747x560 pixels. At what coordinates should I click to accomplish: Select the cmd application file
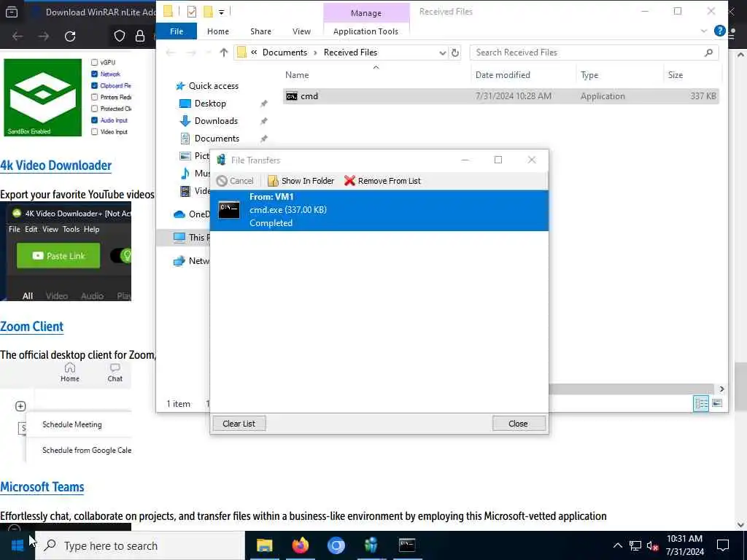click(500, 96)
